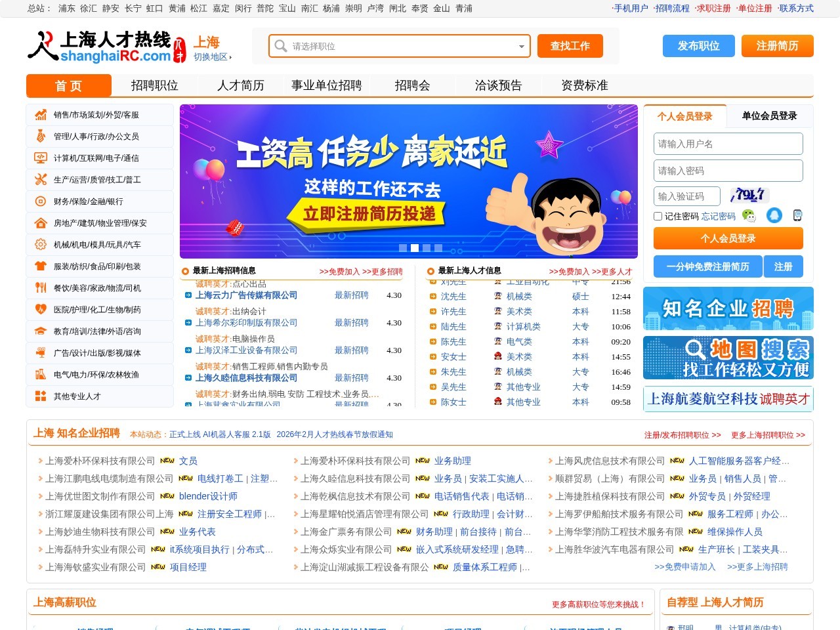Open the 请选择职位 dropdown arrow
Viewport: 840px width, 630px height.
coord(522,47)
